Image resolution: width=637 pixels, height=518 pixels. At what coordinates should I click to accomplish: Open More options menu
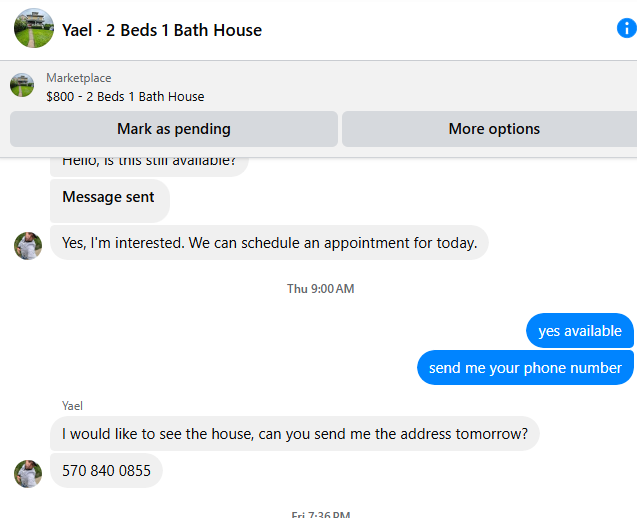pyautogui.click(x=494, y=129)
